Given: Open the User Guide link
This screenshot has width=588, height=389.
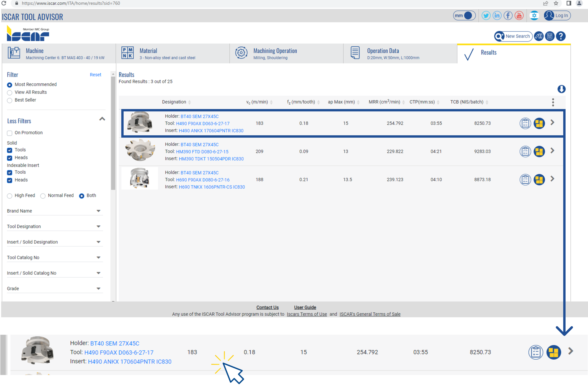Looking at the screenshot, I should 305,307.
